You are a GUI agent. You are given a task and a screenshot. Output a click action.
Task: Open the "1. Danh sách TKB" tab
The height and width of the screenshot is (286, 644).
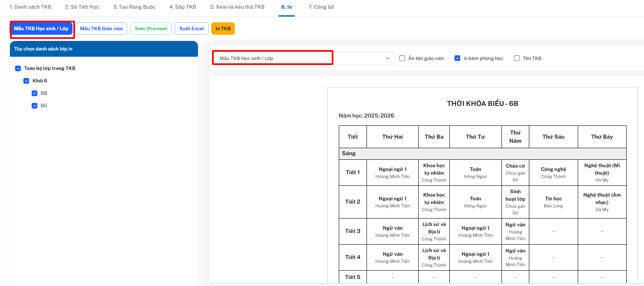(x=30, y=7)
